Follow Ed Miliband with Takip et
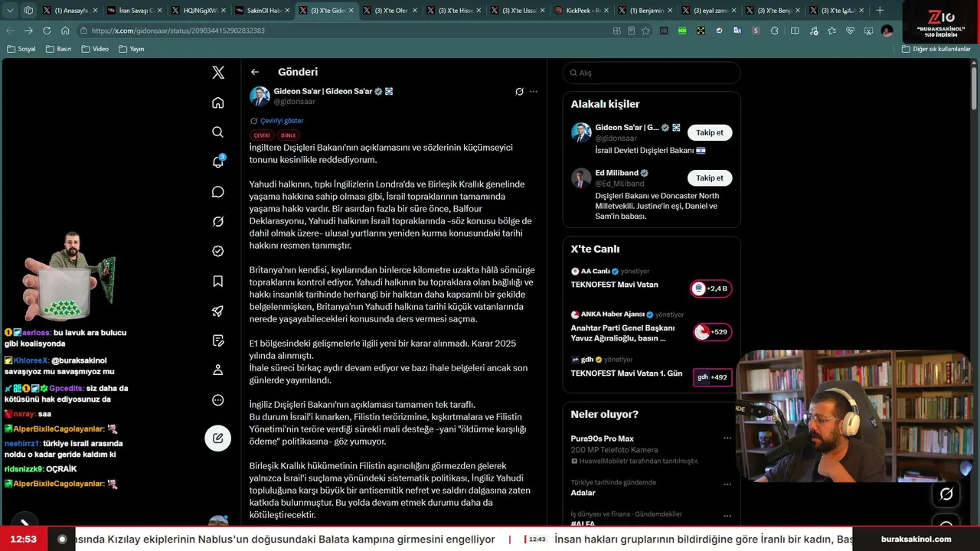This screenshot has width=980, height=551. tap(710, 178)
